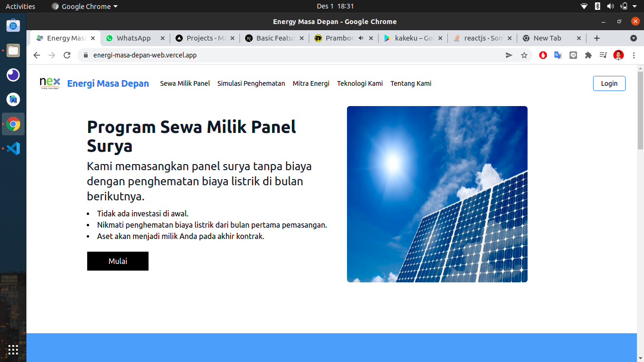Open the system status menu arrow
Viewport: 644px width, 362px height.
click(635, 6)
